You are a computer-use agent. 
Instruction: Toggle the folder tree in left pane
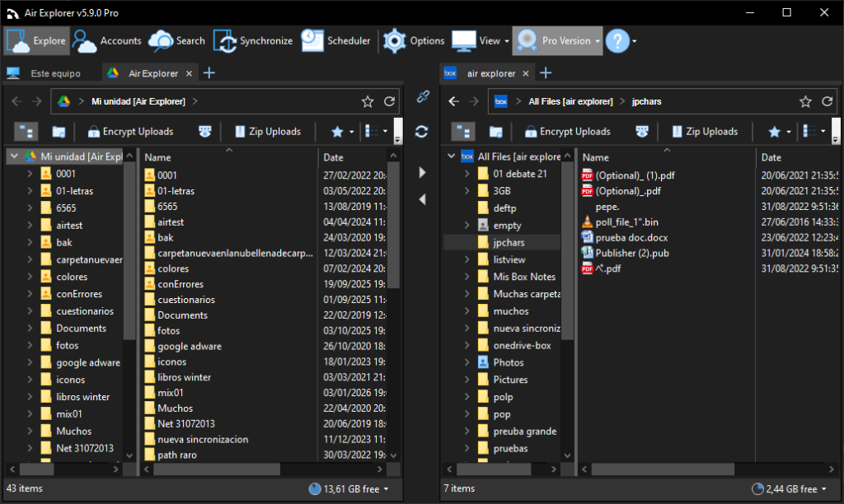[26, 131]
